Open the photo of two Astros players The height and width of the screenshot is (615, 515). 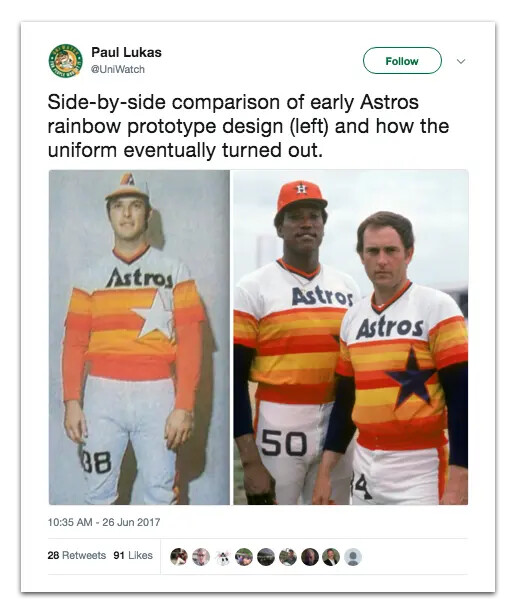click(x=351, y=337)
